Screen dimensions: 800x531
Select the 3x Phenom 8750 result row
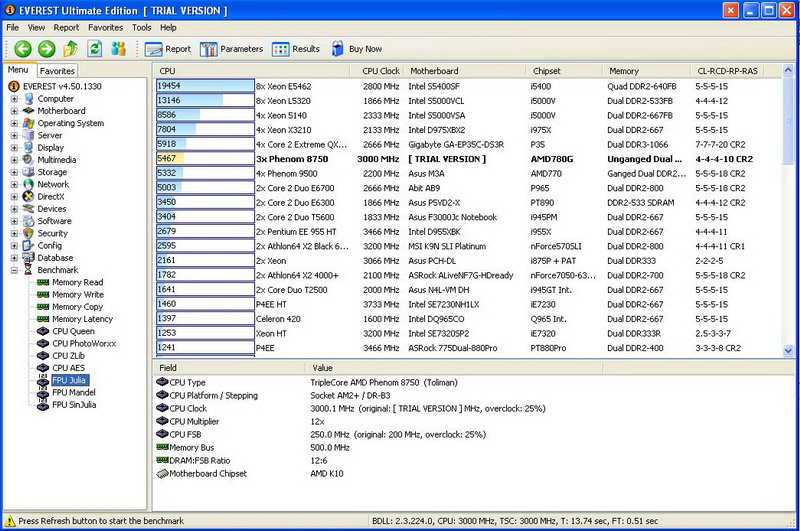point(468,159)
